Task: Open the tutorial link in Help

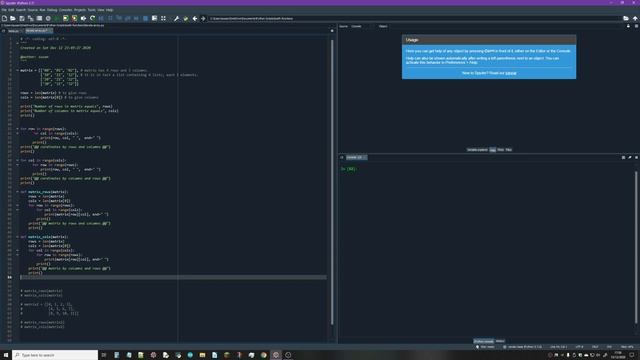Action: 511,73
